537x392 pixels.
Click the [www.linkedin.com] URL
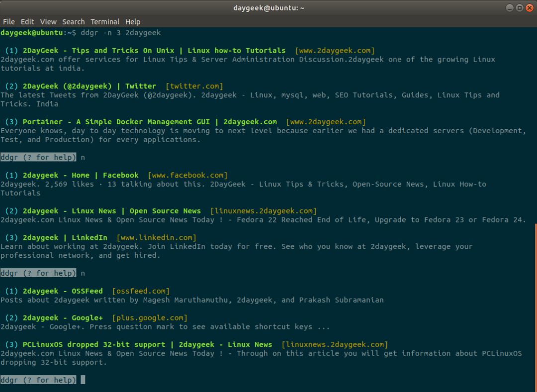[x=157, y=237]
